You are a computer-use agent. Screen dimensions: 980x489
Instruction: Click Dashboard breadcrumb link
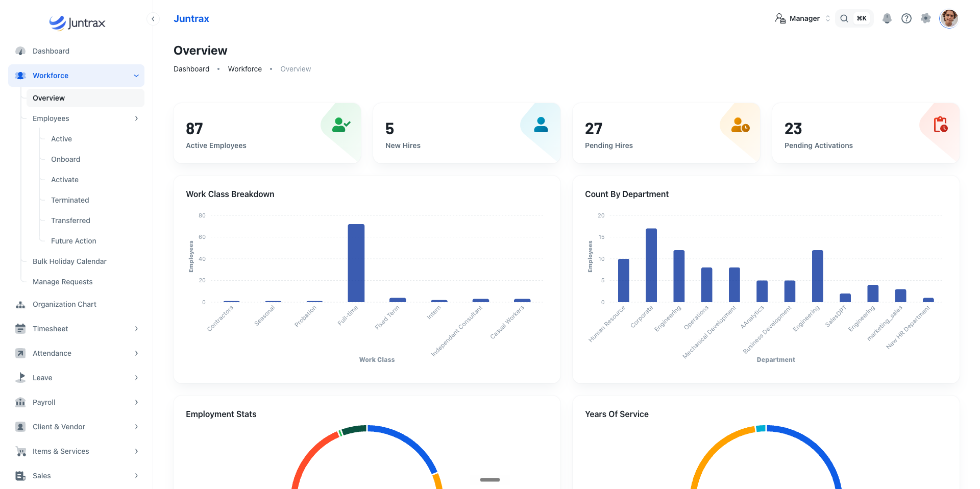point(191,69)
